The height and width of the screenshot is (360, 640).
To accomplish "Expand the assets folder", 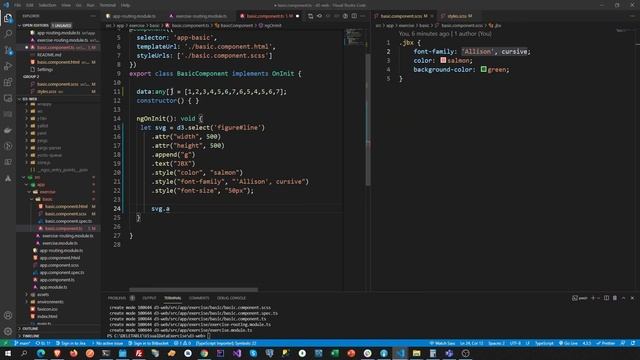I will 59,294.
